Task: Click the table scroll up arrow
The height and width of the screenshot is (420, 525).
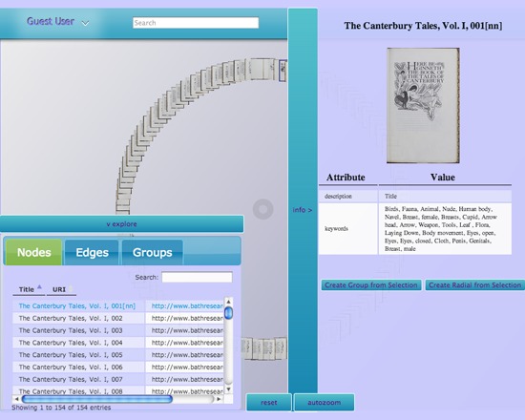Action: [x=228, y=302]
